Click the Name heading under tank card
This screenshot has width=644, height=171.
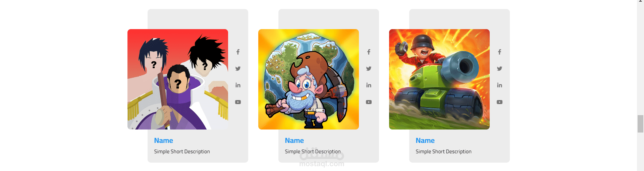(x=425, y=141)
